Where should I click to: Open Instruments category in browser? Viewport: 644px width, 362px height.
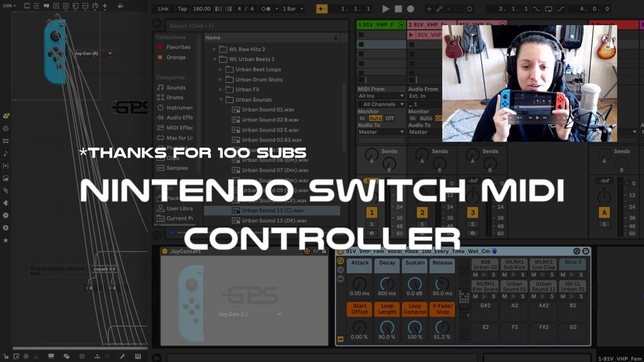[x=175, y=108]
